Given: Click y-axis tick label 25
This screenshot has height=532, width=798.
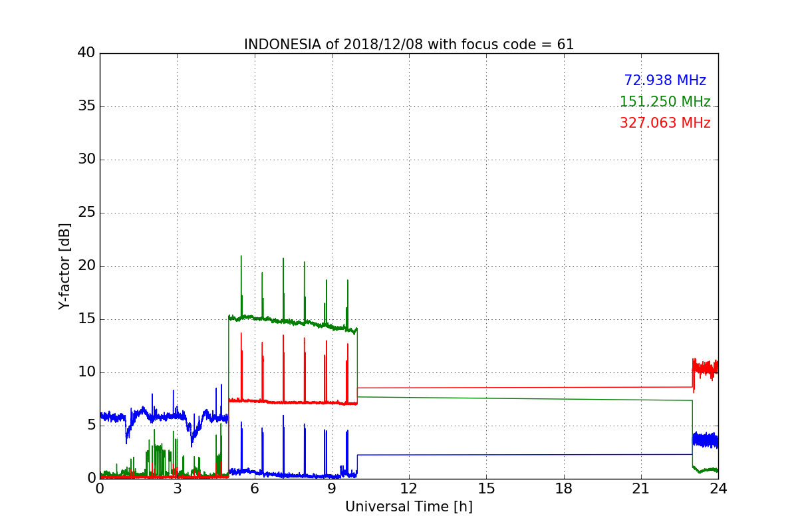Looking at the screenshot, I should click(x=86, y=213).
